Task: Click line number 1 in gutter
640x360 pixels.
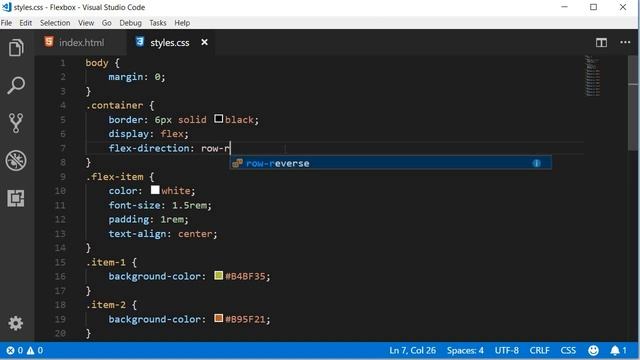Action: 62,63
